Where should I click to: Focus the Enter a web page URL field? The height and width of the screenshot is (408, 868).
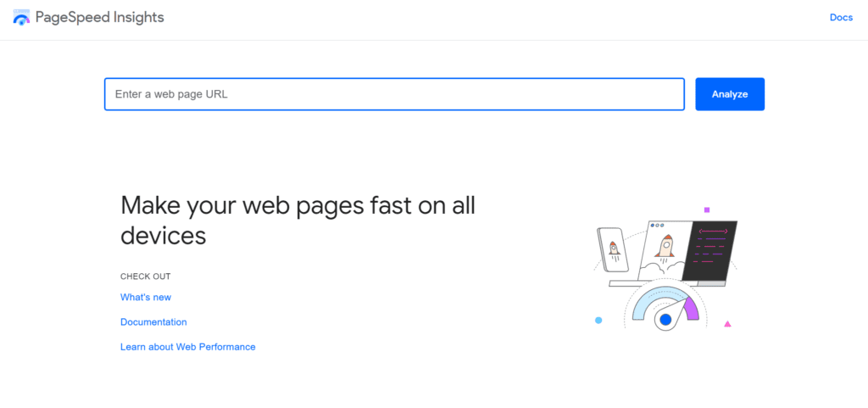[394, 94]
